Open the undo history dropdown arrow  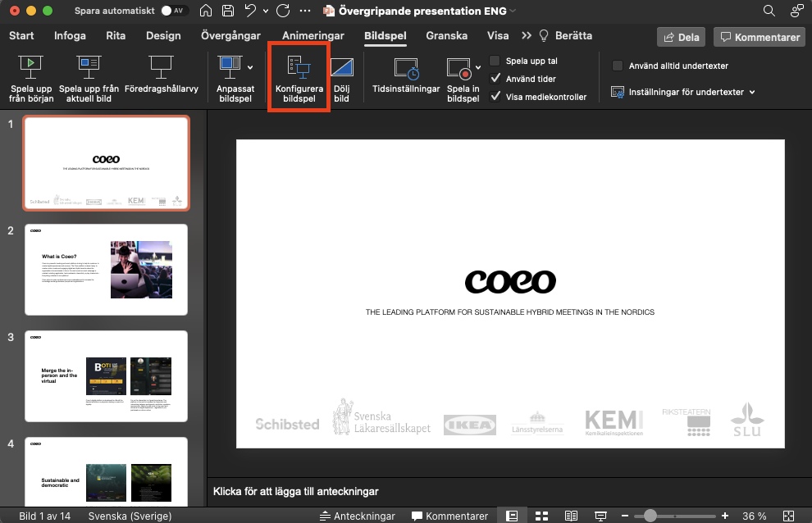(266, 11)
